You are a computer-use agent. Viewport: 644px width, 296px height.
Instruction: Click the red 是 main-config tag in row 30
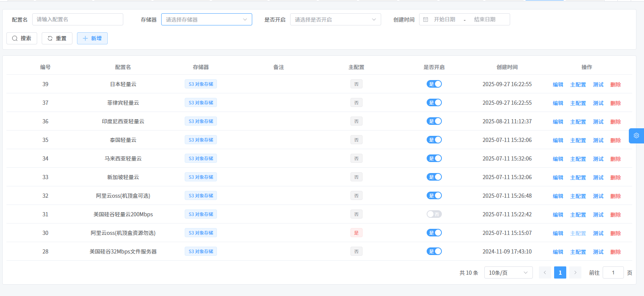tap(357, 233)
